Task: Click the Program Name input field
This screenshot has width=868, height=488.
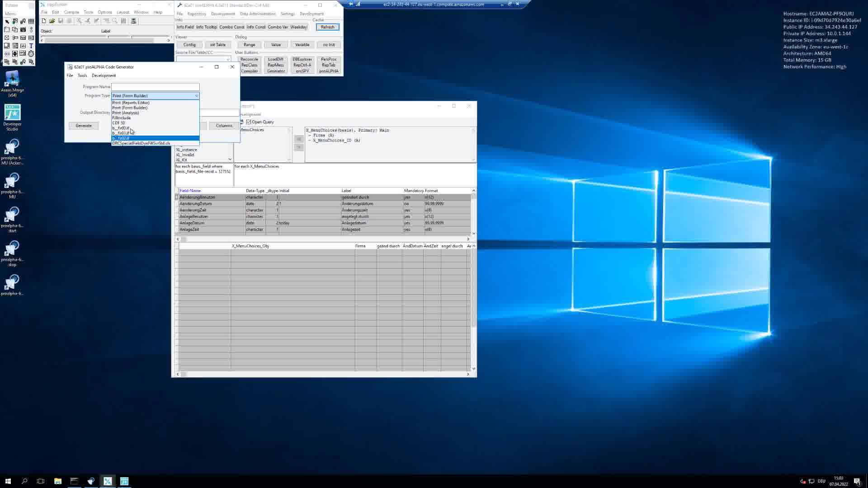Action: [155, 87]
